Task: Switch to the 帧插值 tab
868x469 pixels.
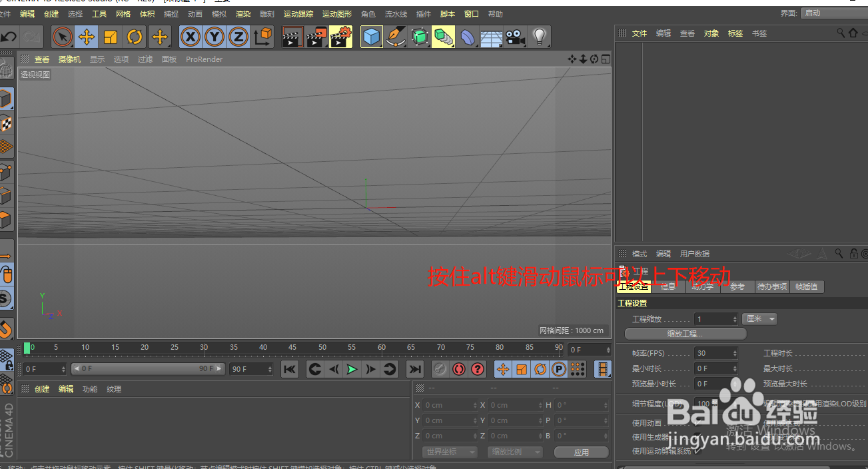Action: tap(807, 286)
